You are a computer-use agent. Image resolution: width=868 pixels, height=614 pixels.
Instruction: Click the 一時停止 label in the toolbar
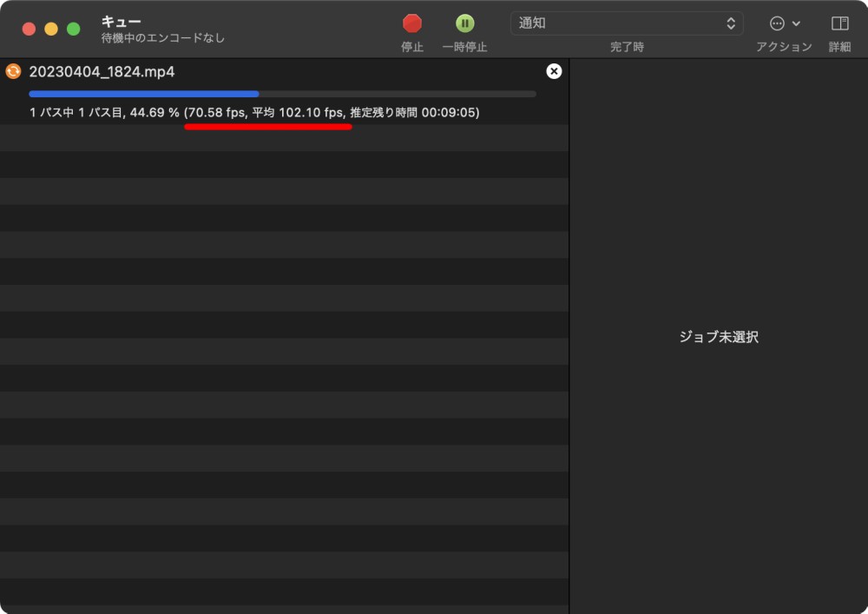465,47
